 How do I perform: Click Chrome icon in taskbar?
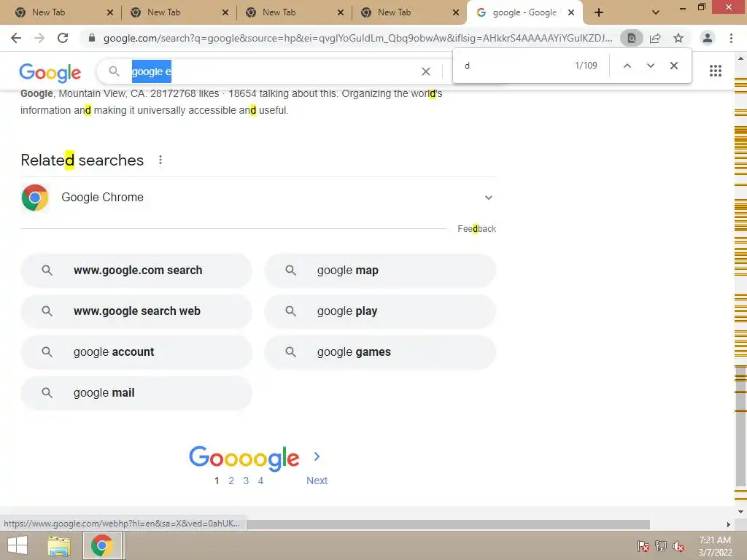pos(102,545)
